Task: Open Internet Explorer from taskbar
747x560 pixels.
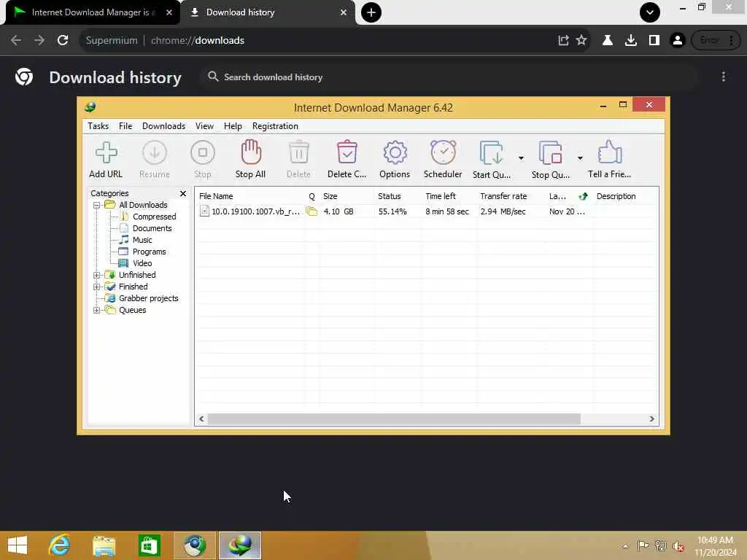Action: (x=59, y=545)
